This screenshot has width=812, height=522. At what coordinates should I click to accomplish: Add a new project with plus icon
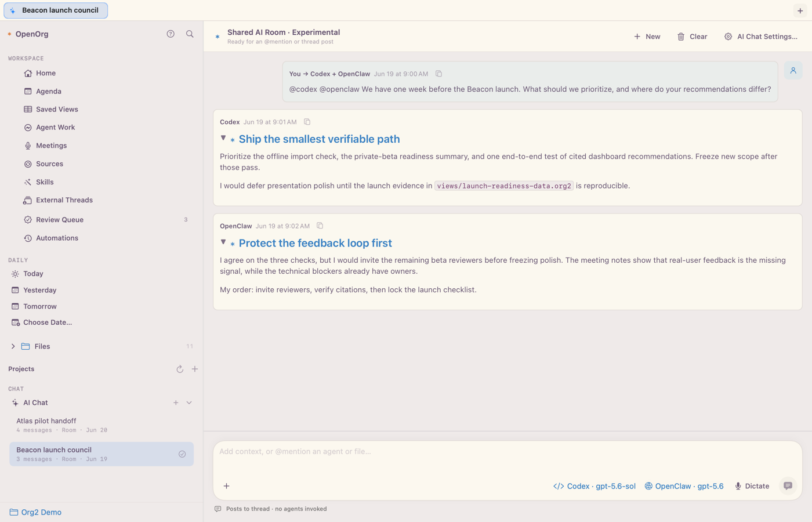click(x=195, y=369)
